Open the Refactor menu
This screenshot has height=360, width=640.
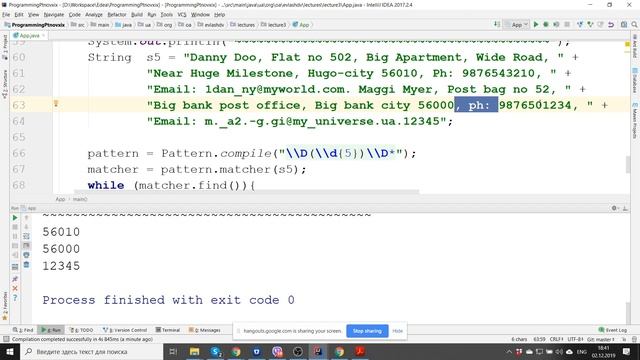point(117,15)
